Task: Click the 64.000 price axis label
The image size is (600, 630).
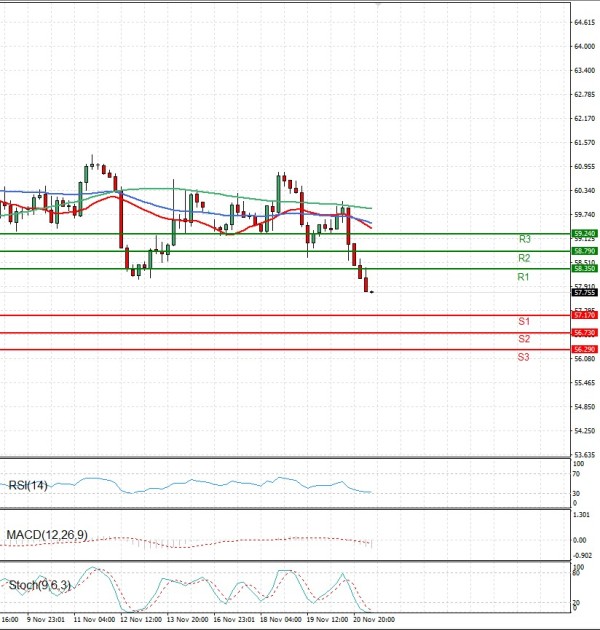Action: 584,46
